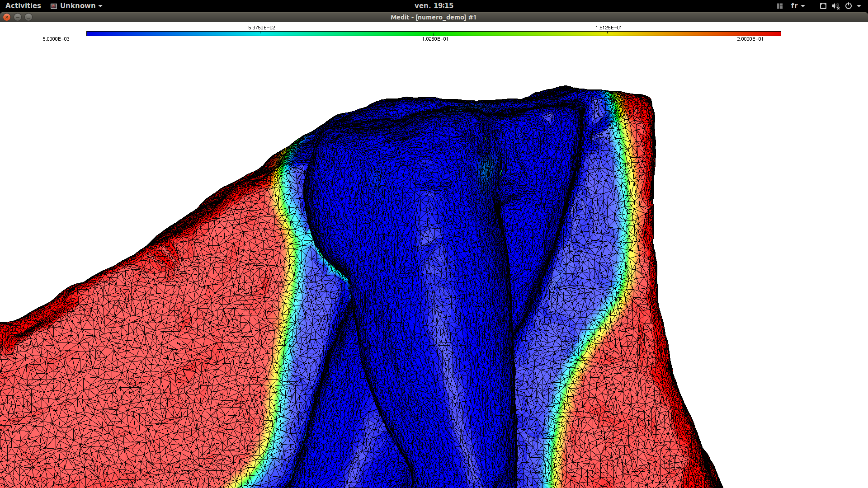Click the square network status icon
The width and height of the screenshot is (868, 488).
(x=823, y=6)
